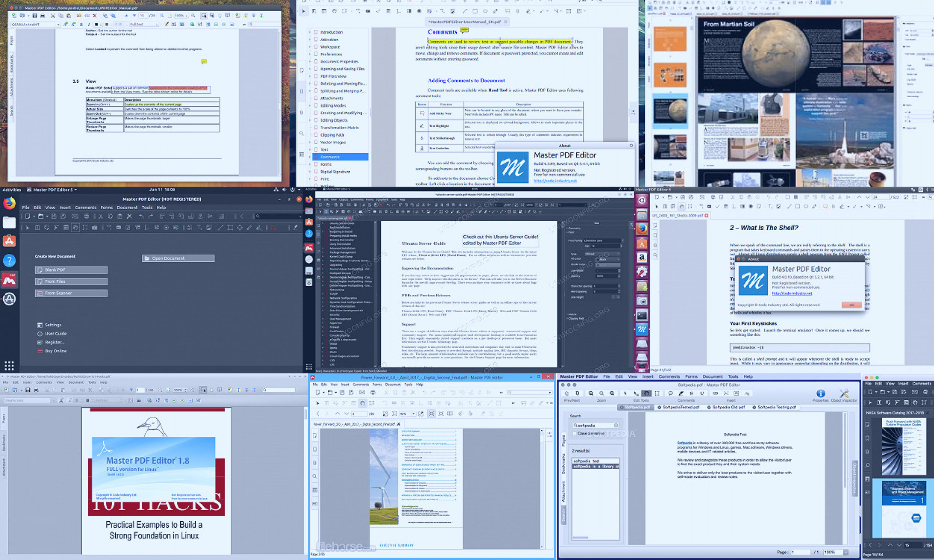Viewport: 934px width, 560px height.
Task: Open the Object Inspector tools icon in Softpedia window
Action: 844,393
